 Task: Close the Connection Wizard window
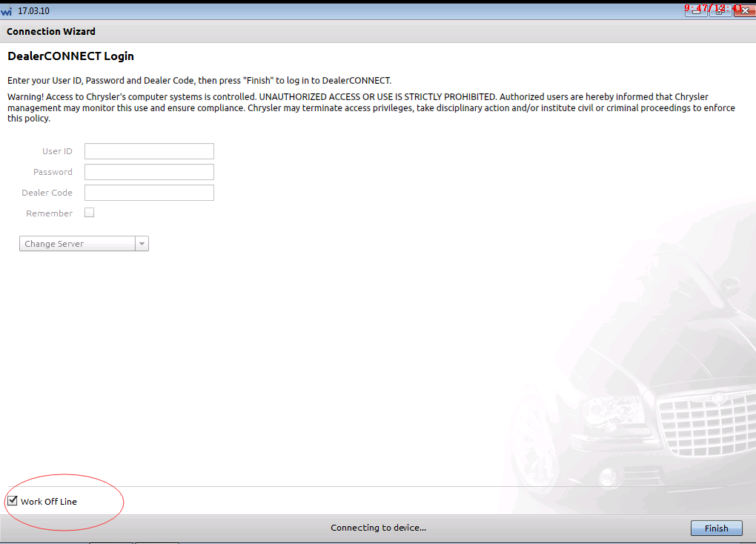[744, 10]
